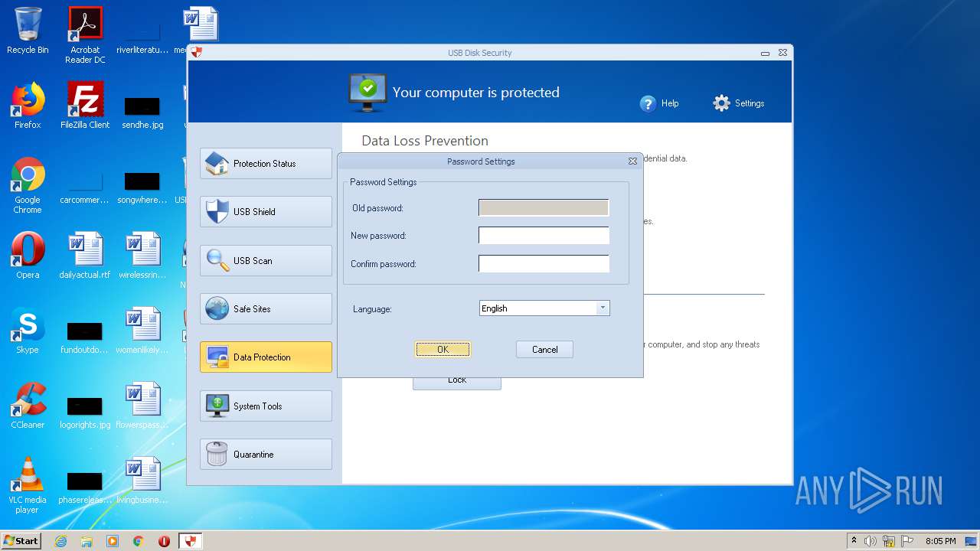The image size is (980, 551).
Task: Close the USB Disk Security window
Action: pyautogui.click(x=782, y=53)
